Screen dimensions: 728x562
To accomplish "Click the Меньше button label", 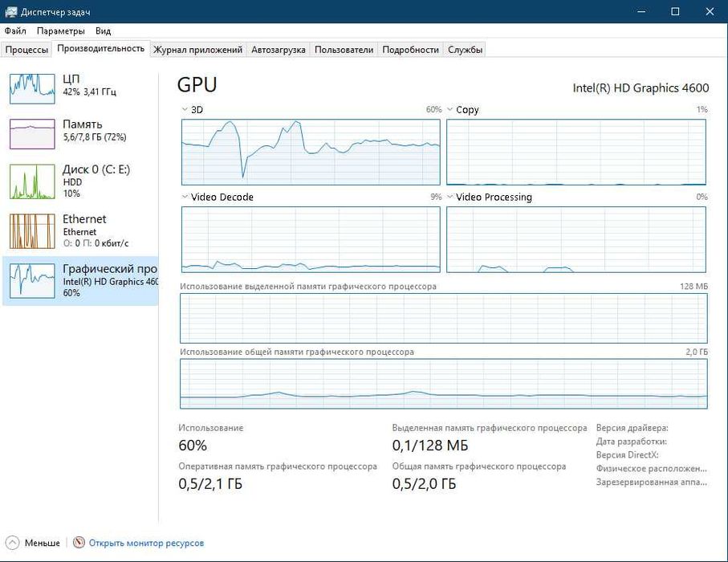I will coord(43,543).
